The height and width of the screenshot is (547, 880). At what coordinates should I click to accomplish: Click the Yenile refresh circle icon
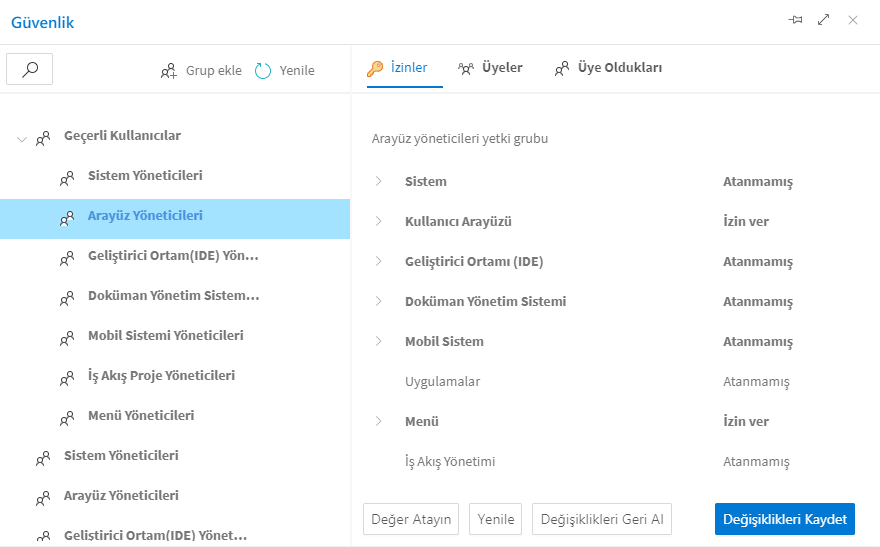pyautogui.click(x=263, y=71)
